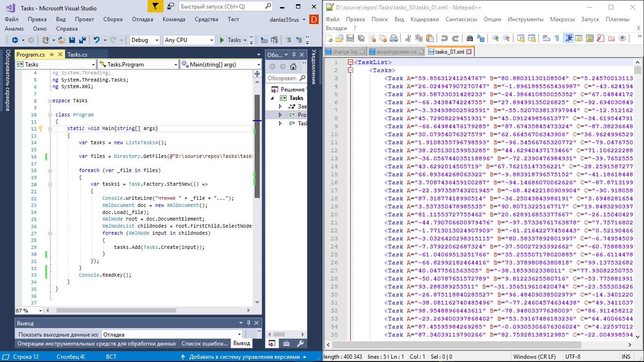This screenshot has height=362, width=644.
Task: Close the Program.cs tab
Action: 59,55
